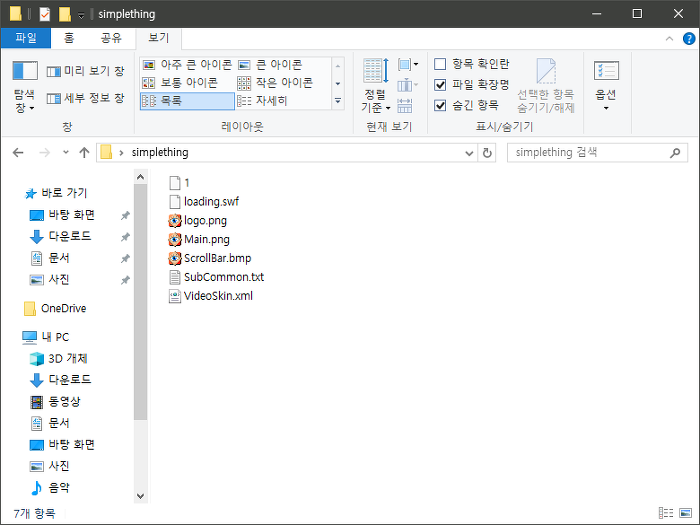Screen dimensions: 700x525
Task: Open recent locations dropdown
Action: click(66, 153)
